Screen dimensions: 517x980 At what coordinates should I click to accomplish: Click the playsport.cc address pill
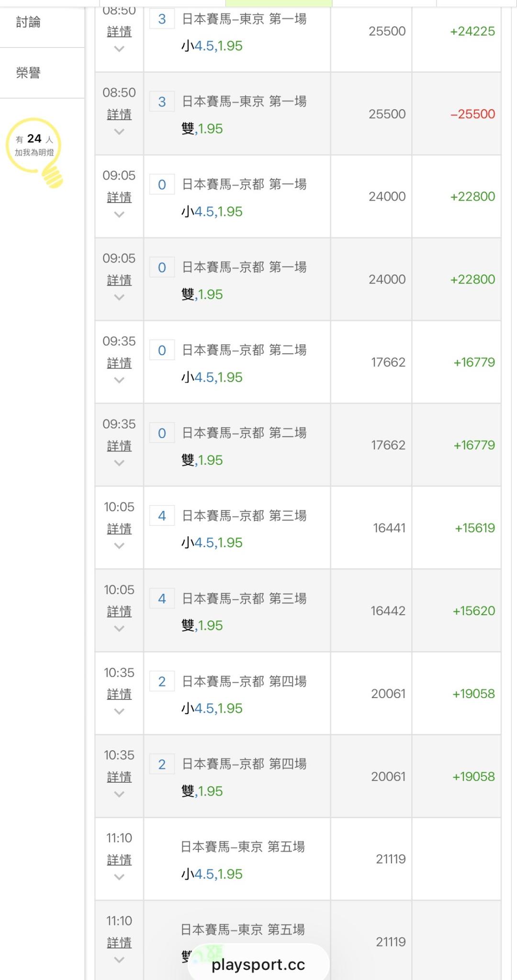coord(258,964)
